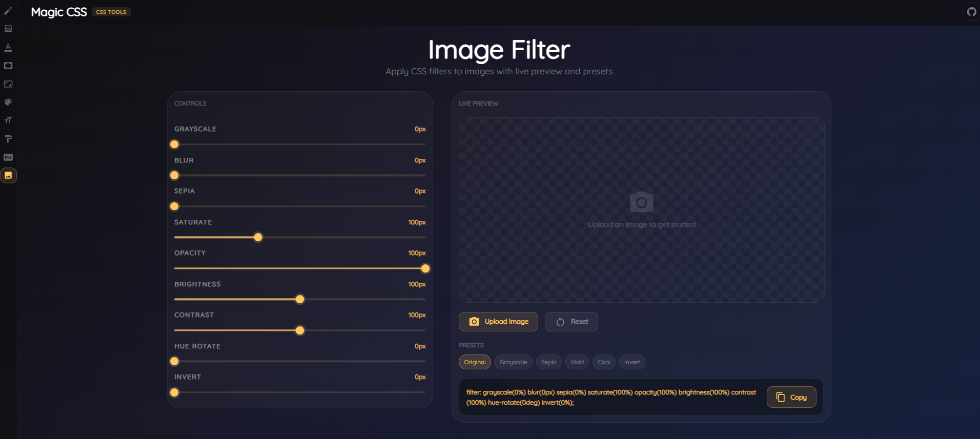Click the HUE ROTATE label text

point(197,346)
